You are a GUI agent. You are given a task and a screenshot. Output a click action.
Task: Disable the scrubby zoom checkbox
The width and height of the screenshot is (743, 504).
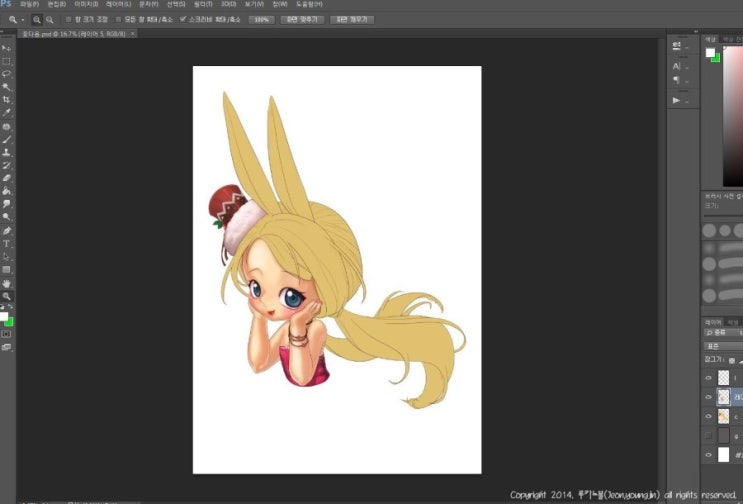183,19
